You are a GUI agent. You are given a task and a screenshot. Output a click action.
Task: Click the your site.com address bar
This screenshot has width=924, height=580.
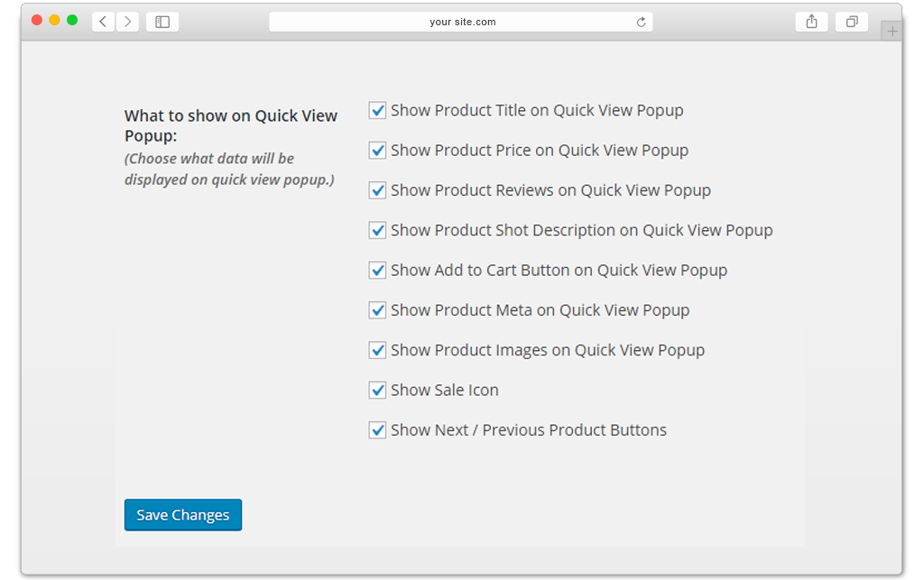(461, 22)
